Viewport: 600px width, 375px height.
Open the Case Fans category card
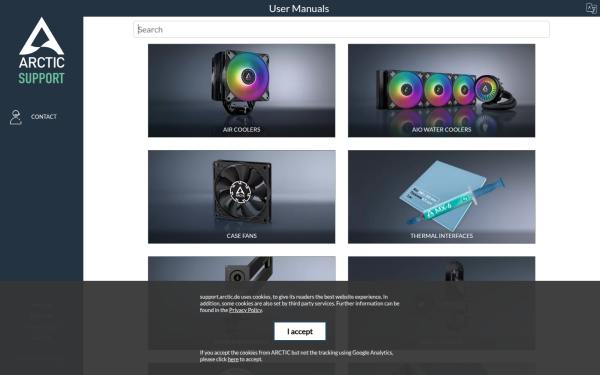[x=241, y=197]
